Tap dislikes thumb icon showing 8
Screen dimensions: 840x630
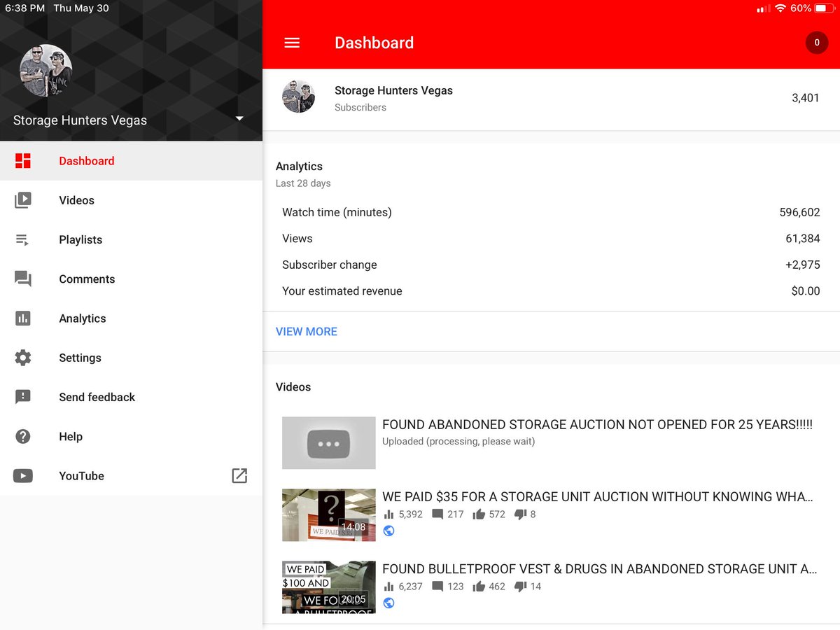pyautogui.click(x=520, y=514)
